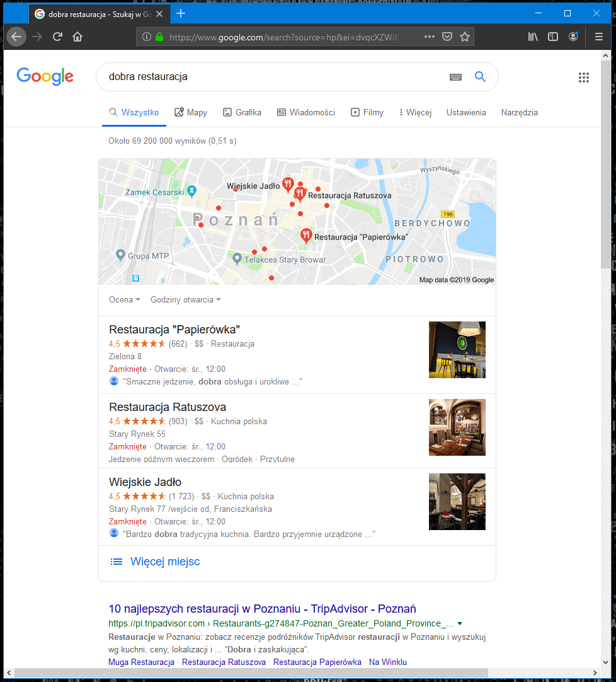The width and height of the screenshot is (616, 682).
Task: Bookmark this page with star icon
Action: pos(465,37)
